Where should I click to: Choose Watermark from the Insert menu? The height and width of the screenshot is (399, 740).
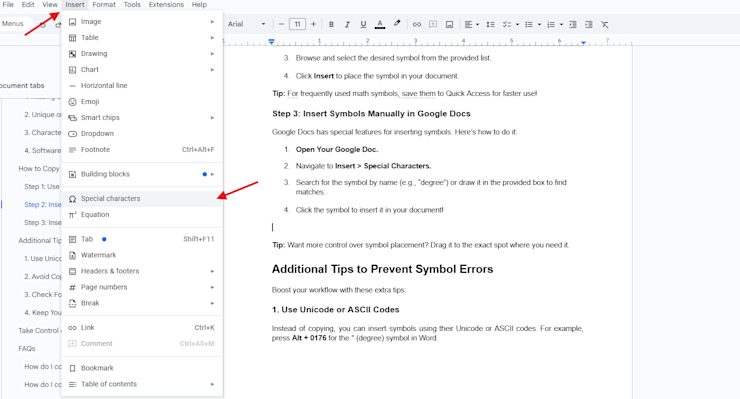[142, 255]
